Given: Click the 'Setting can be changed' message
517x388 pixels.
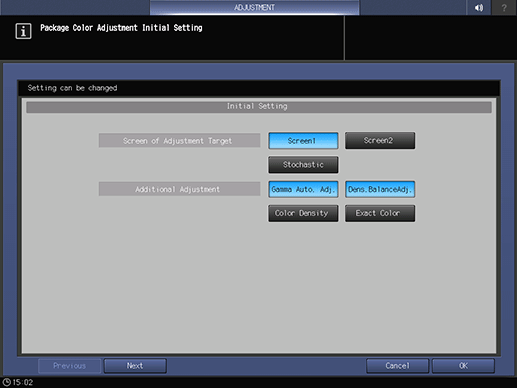Looking at the screenshot, I should click(x=72, y=88).
